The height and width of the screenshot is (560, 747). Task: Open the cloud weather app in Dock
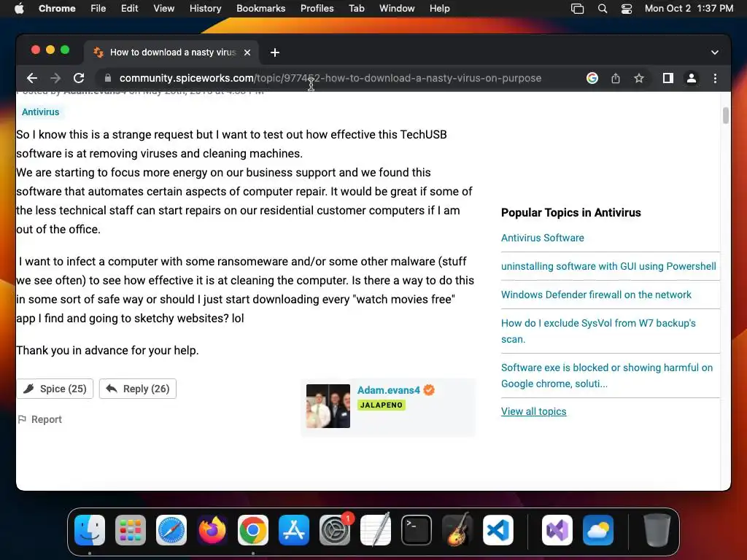click(x=598, y=530)
